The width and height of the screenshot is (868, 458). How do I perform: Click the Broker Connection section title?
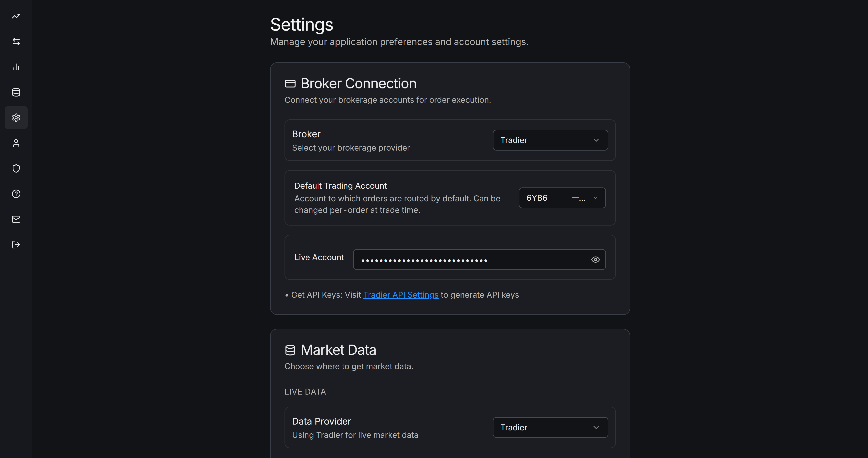(x=359, y=83)
